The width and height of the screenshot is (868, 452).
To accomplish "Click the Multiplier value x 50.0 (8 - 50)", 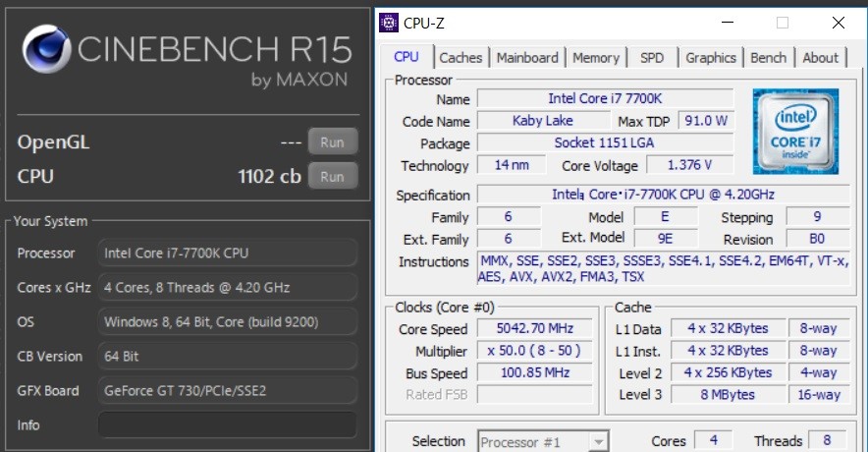I will point(535,351).
